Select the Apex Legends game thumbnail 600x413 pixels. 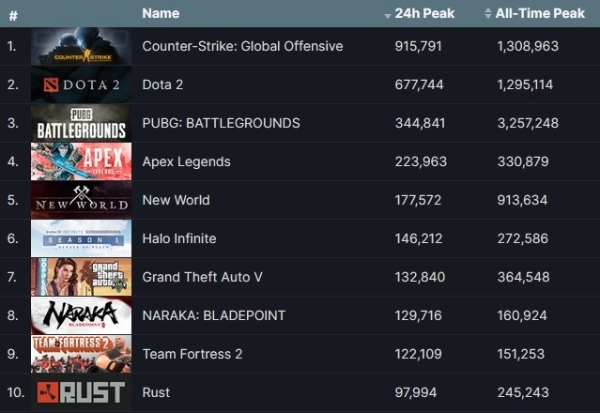[x=81, y=162]
